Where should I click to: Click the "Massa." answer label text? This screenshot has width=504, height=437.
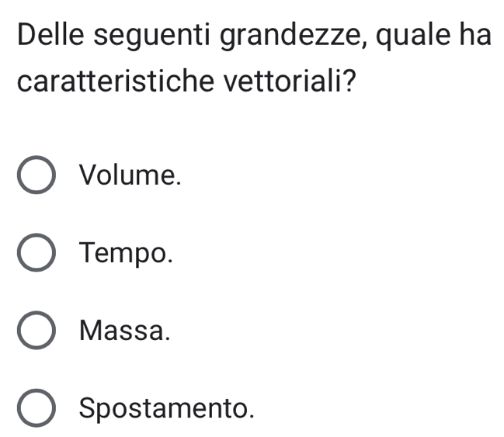tap(123, 331)
